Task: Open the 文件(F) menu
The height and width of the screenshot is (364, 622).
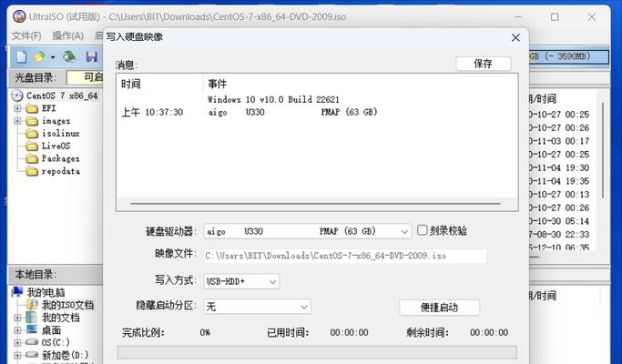Action: [26, 36]
